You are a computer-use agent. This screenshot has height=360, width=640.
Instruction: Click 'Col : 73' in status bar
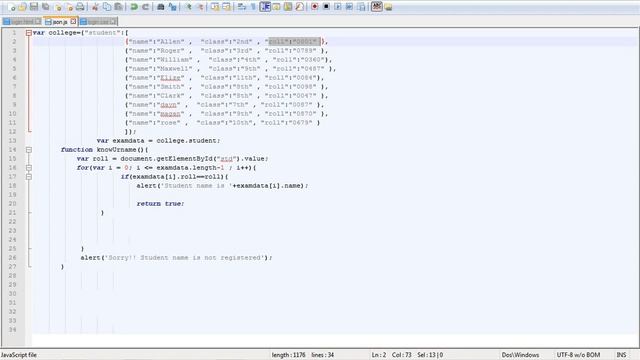(402, 355)
